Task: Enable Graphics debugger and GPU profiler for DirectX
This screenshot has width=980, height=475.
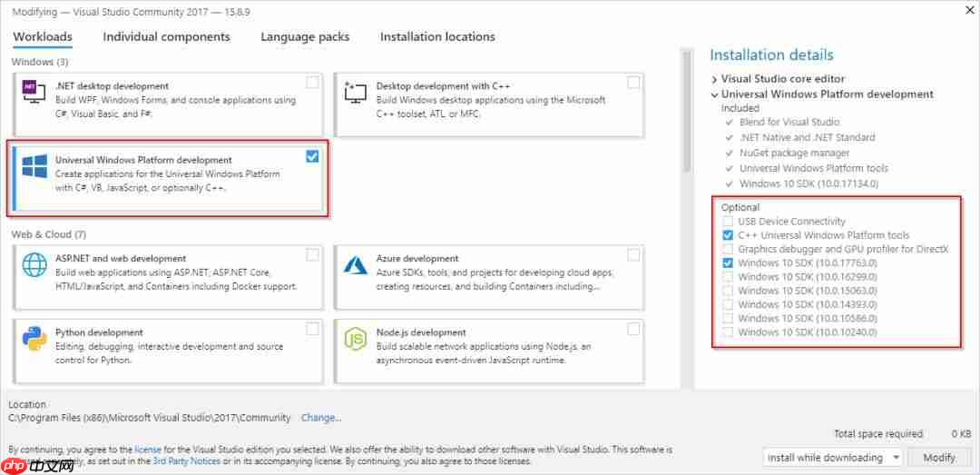Action: click(x=728, y=249)
